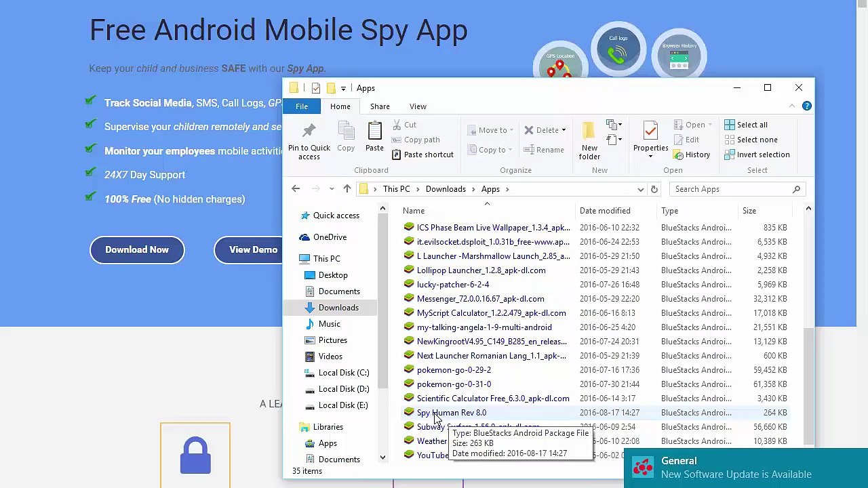
Task: Click the Paste clipboard icon
Action: tap(374, 131)
